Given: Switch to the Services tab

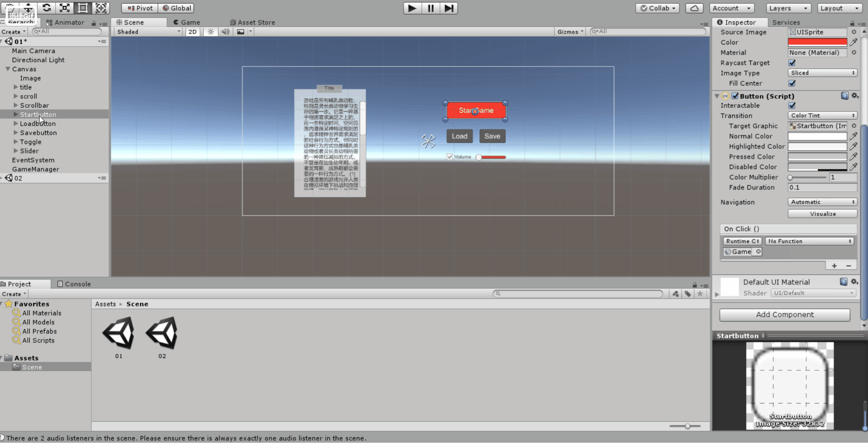Looking at the screenshot, I should (786, 22).
